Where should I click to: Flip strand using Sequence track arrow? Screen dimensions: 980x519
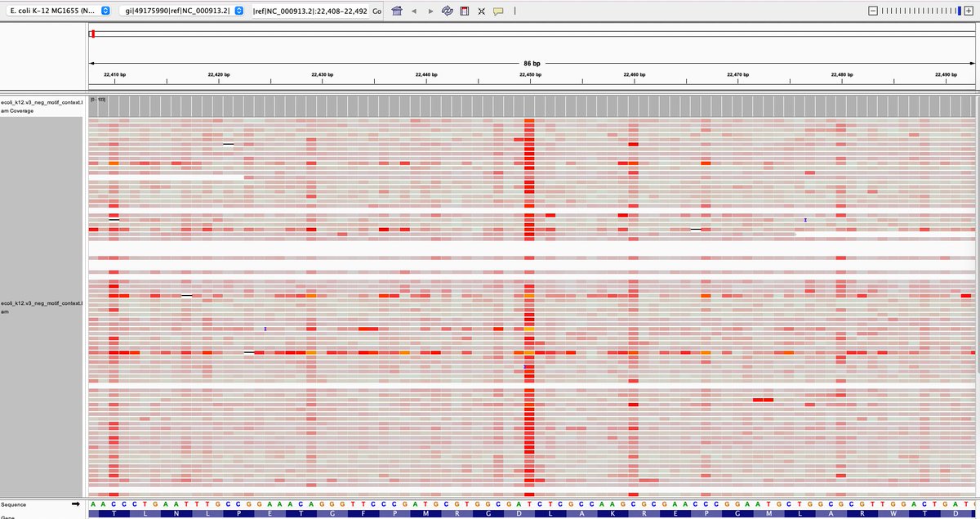click(x=76, y=505)
